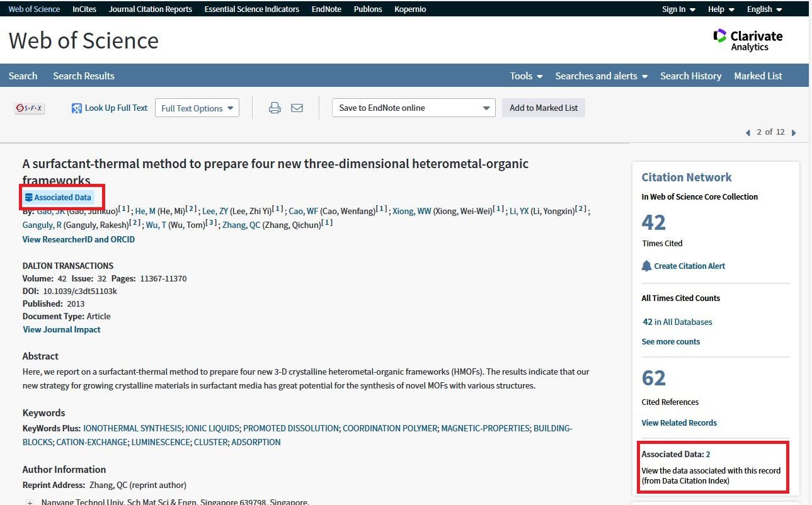812x505 pixels.
Task: Click keyword PROMOTED DISSOLUTION
Action: 291,428
